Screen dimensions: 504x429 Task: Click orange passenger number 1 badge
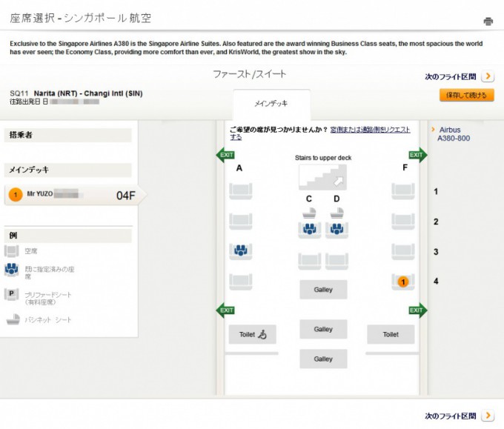pyautogui.click(x=16, y=195)
